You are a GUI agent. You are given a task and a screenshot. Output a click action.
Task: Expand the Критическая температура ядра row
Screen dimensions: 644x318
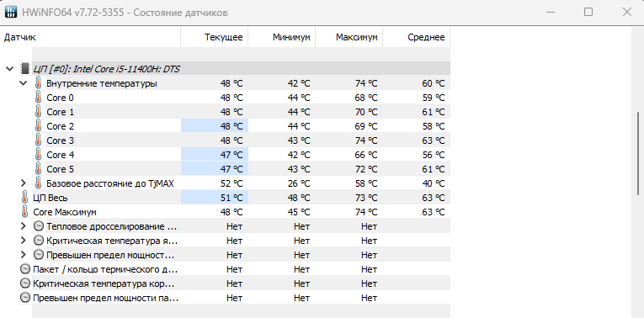23,241
